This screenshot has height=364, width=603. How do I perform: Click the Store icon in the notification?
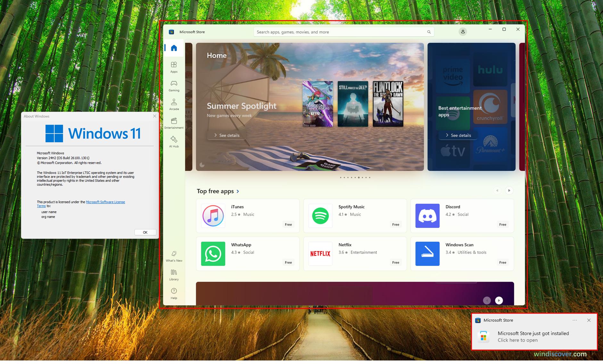(483, 337)
